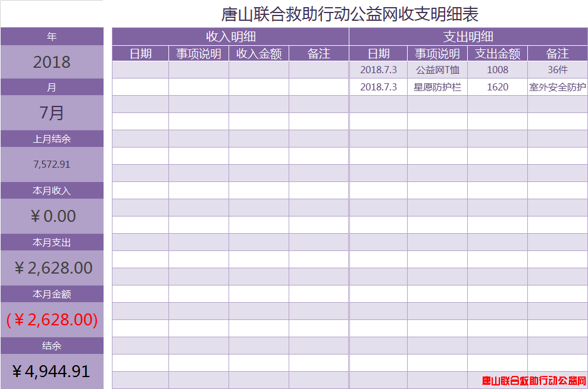Click the expense amount cell 1620
588x389 pixels.
tap(498, 87)
